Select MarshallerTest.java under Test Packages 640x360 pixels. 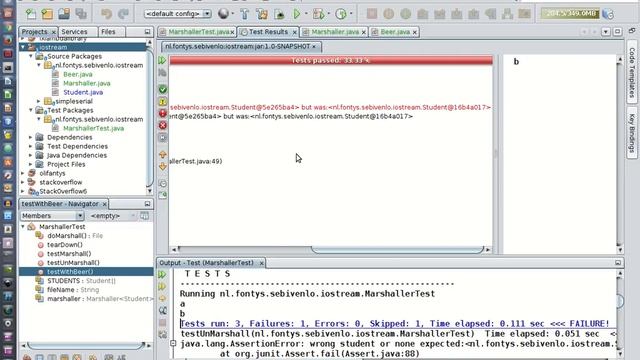[93, 128]
